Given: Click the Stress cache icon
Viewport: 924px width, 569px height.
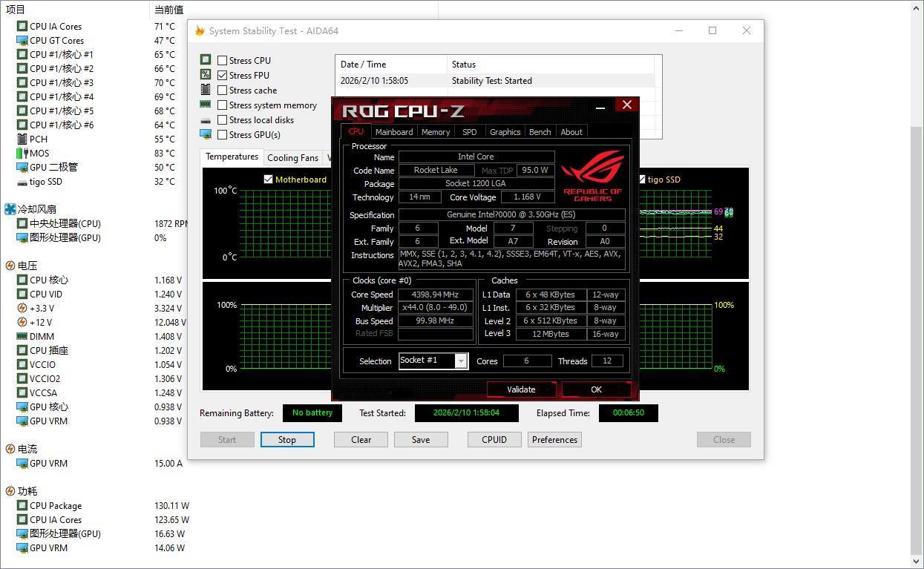Looking at the screenshot, I should point(206,90).
